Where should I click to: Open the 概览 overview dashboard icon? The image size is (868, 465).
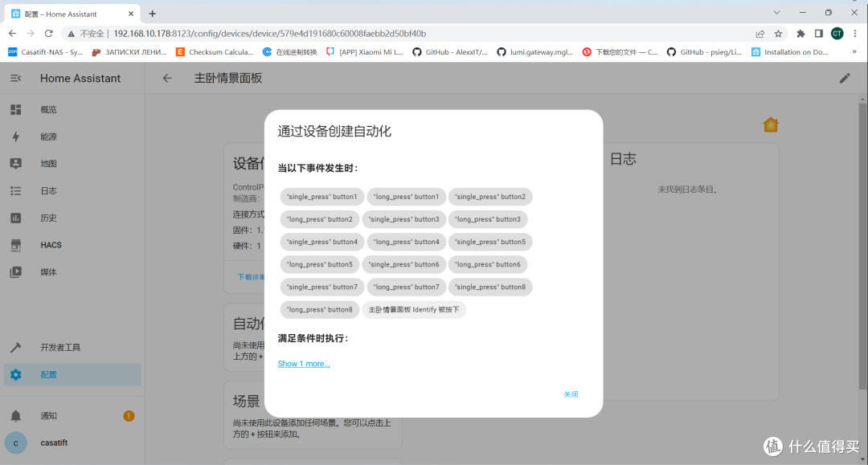[15, 109]
